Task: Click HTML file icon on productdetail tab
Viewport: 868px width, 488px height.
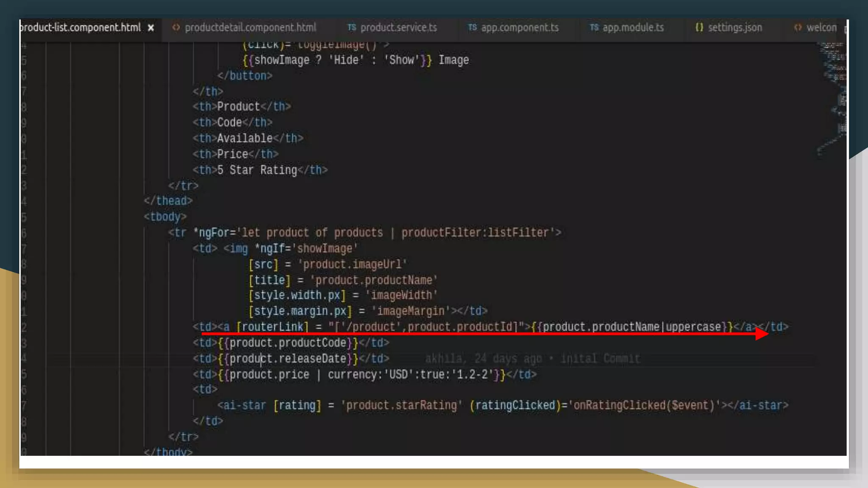Action: click(x=176, y=28)
